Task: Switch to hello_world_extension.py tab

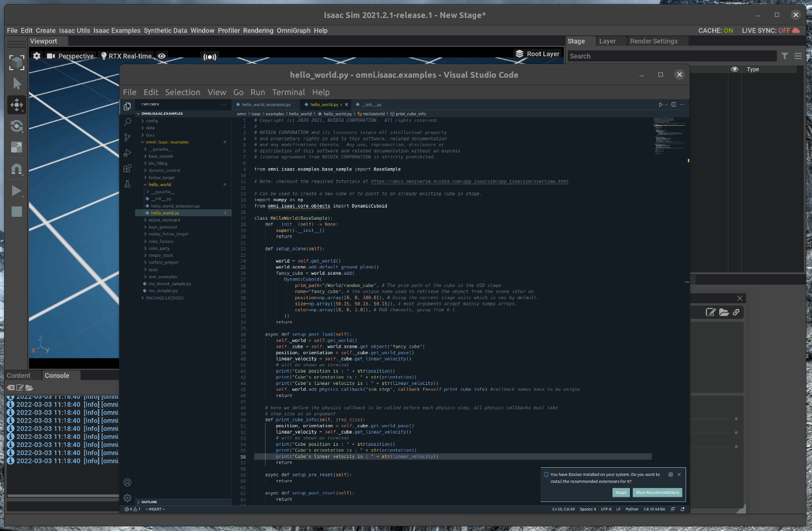Action: click(x=266, y=104)
